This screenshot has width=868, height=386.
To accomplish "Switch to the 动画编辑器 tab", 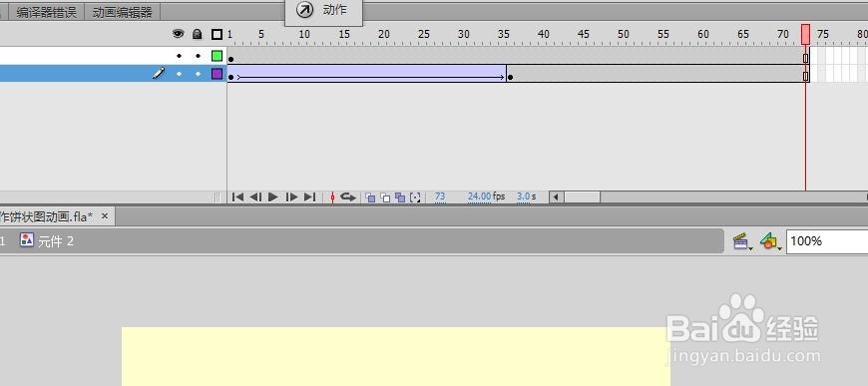I will point(123,12).
